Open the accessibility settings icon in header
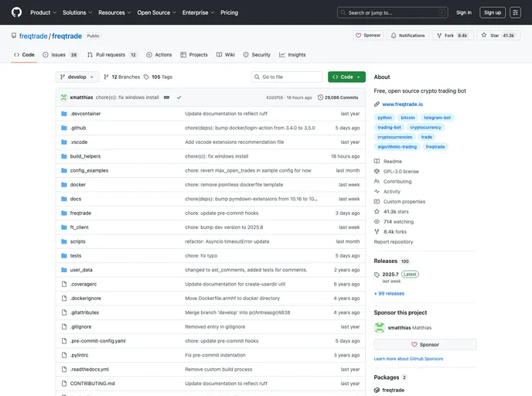This screenshot has width=532, height=396. tap(515, 12)
